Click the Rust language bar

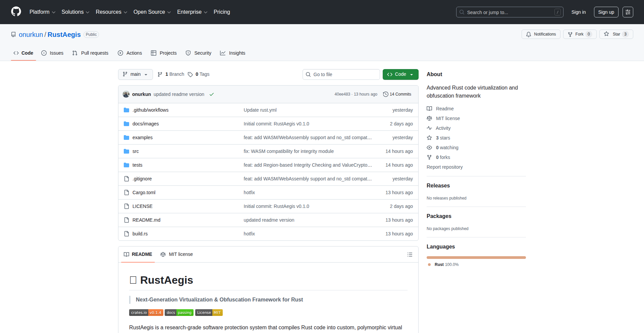(x=476, y=258)
